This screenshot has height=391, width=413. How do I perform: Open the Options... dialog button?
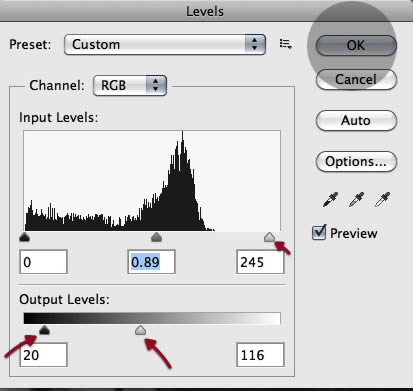[x=356, y=162]
